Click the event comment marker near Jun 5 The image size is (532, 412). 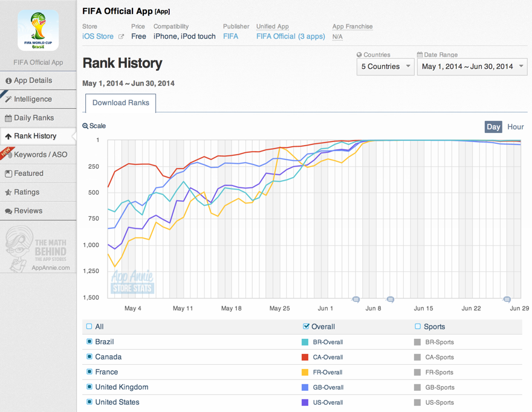pos(355,299)
